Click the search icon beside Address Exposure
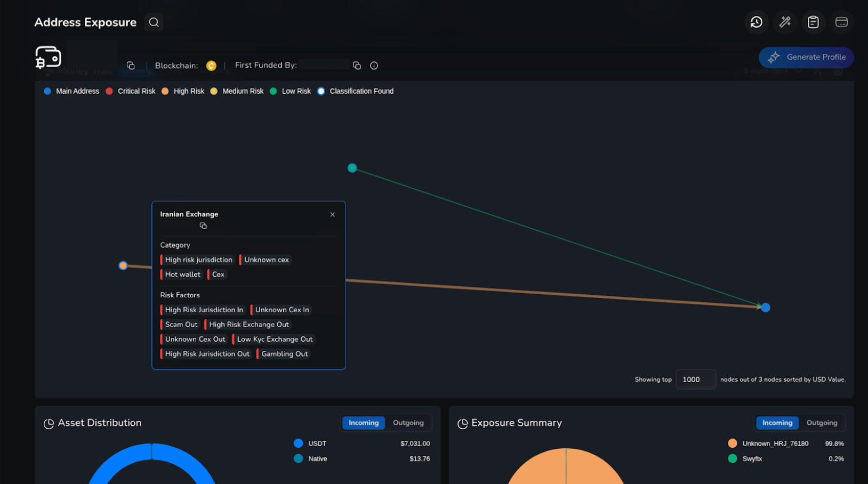Screen dimensions: 868x484 154,22
